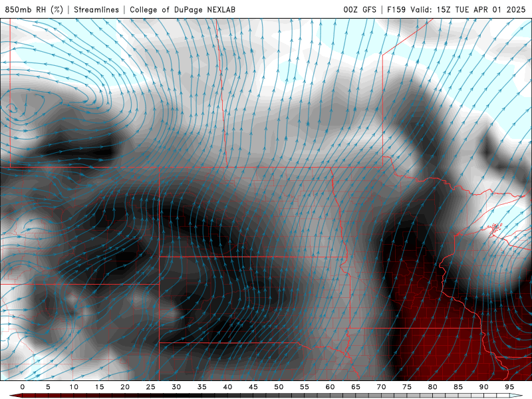Click the colorbar label '40'

point(227,387)
